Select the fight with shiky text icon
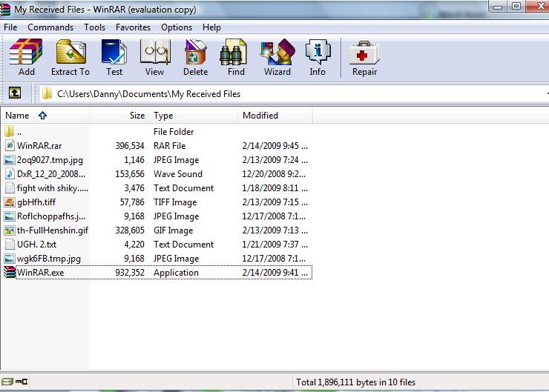 point(10,187)
